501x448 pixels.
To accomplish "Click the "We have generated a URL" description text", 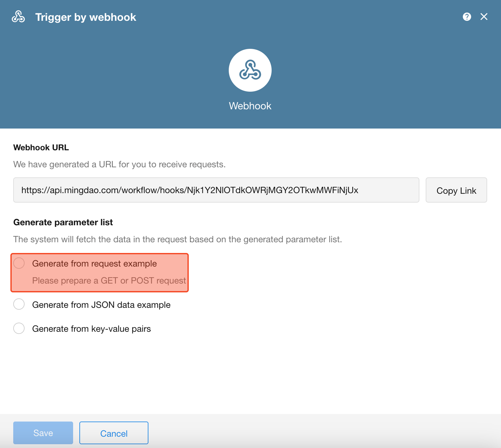I will (119, 164).
